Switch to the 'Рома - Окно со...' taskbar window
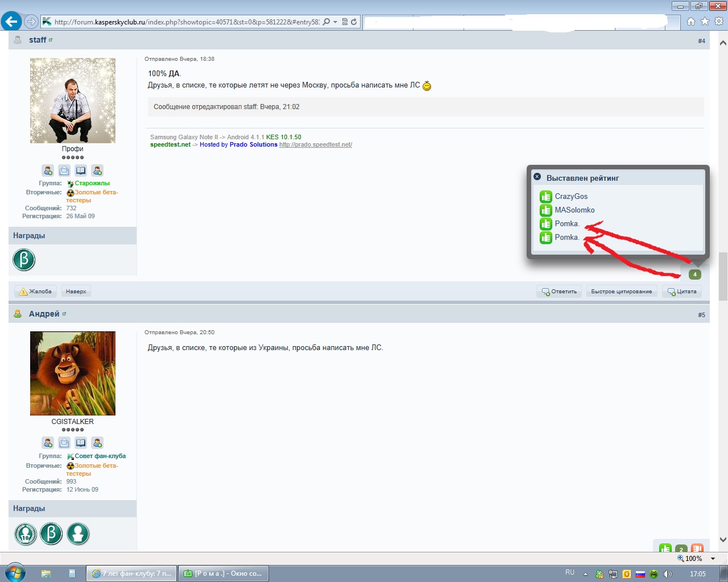Image resolution: width=728 pixels, height=582 pixels. click(x=223, y=573)
